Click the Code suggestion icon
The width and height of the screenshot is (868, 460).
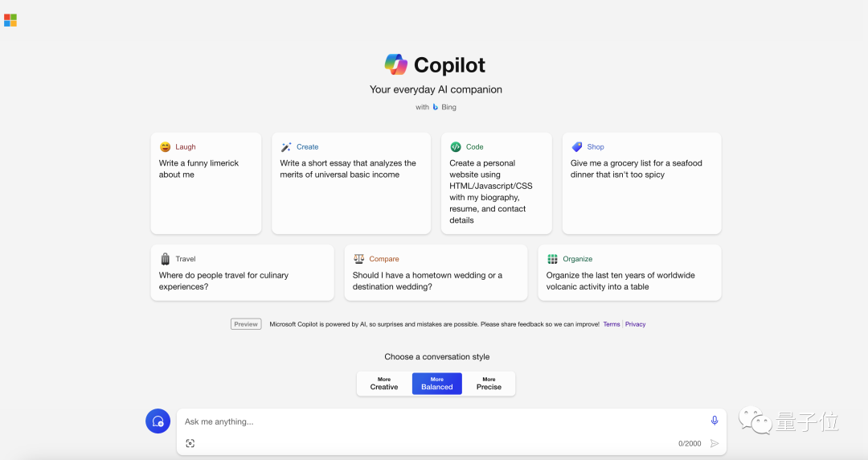(x=456, y=147)
